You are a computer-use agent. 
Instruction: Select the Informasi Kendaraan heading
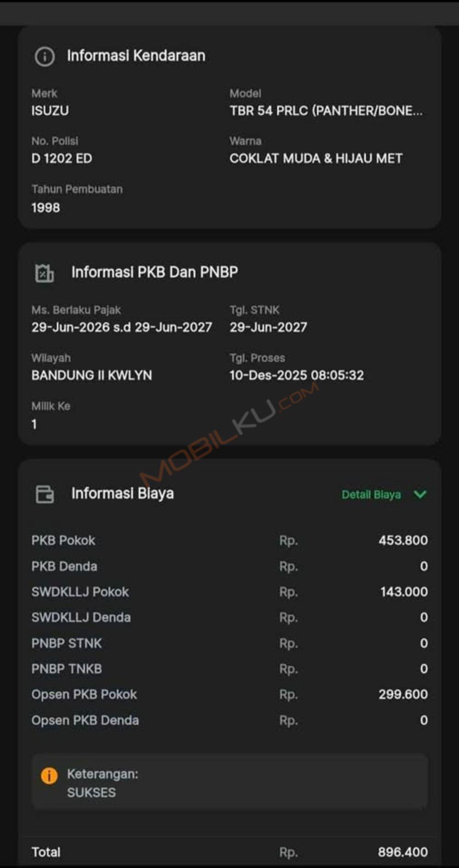click(136, 56)
